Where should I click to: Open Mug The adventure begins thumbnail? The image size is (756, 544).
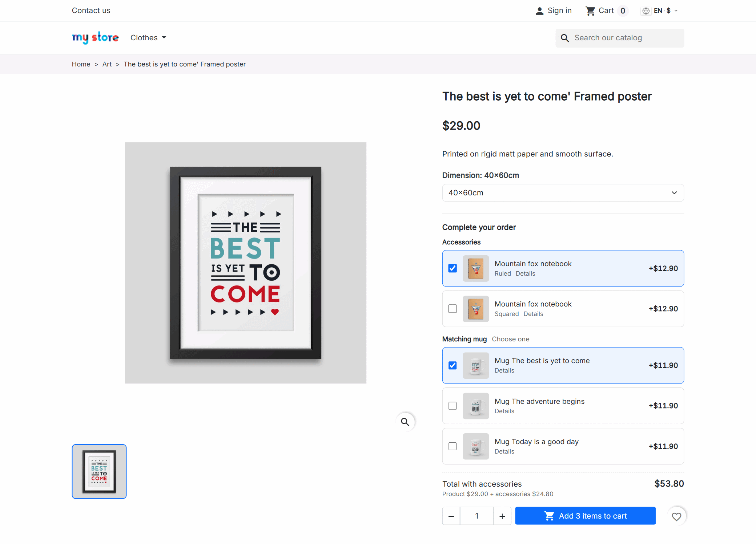click(476, 406)
